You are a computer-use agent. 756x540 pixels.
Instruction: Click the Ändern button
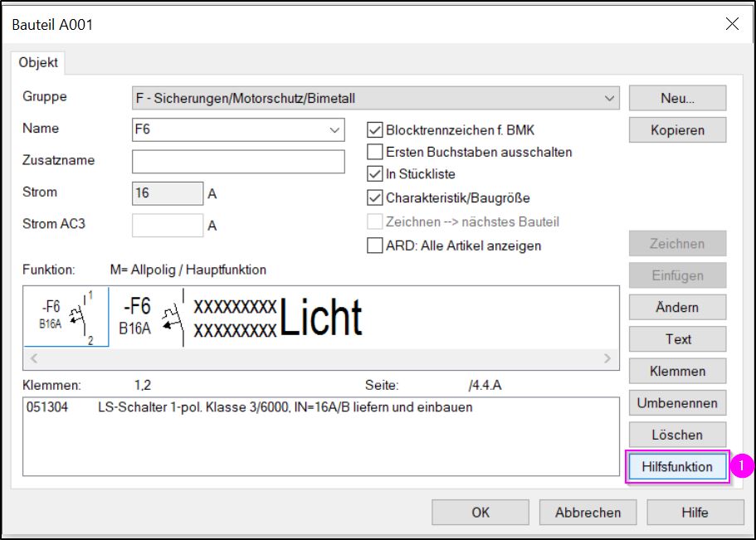pos(677,307)
